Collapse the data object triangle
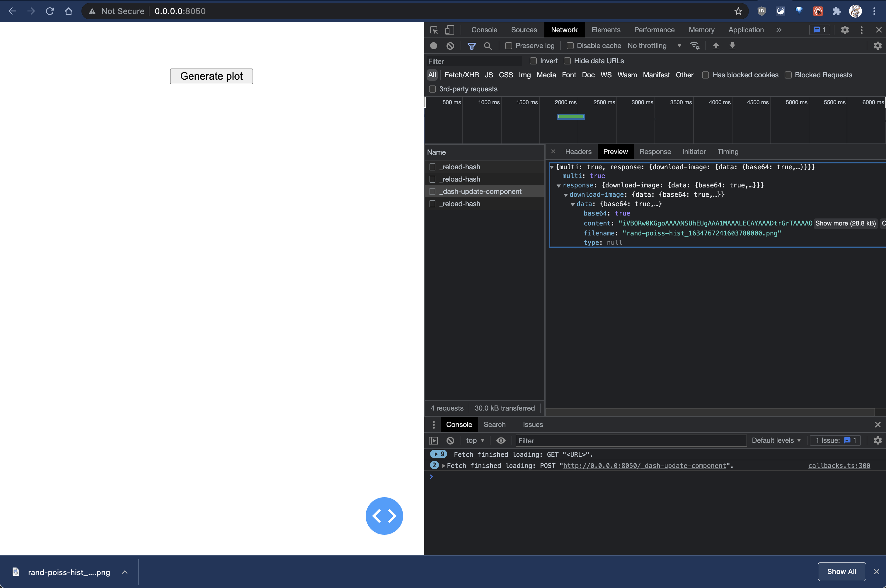886x588 pixels. pyautogui.click(x=573, y=204)
